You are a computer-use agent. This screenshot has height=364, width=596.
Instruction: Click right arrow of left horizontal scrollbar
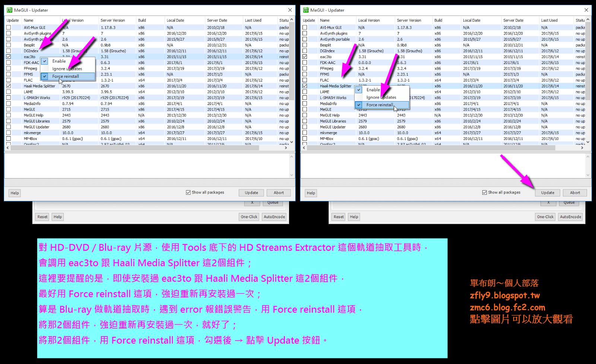pyautogui.click(x=286, y=148)
